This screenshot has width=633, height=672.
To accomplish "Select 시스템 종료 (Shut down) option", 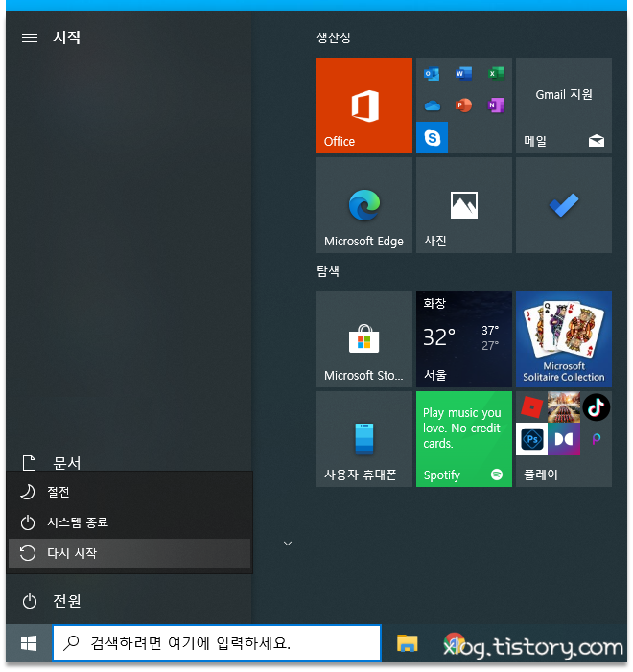I will (x=129, y=522).
